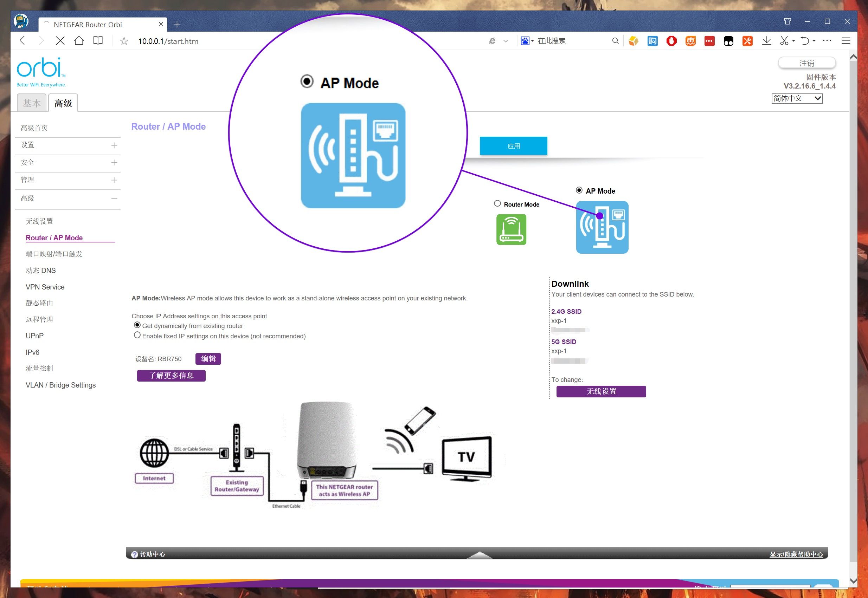The height and width of the screenshot is (598, 868).
Task: Open the reading mode book icon
Action: pos(98,40)
